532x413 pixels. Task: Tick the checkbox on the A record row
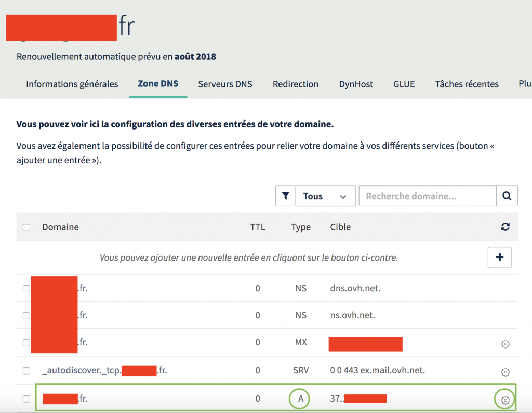tap(26, 398)
